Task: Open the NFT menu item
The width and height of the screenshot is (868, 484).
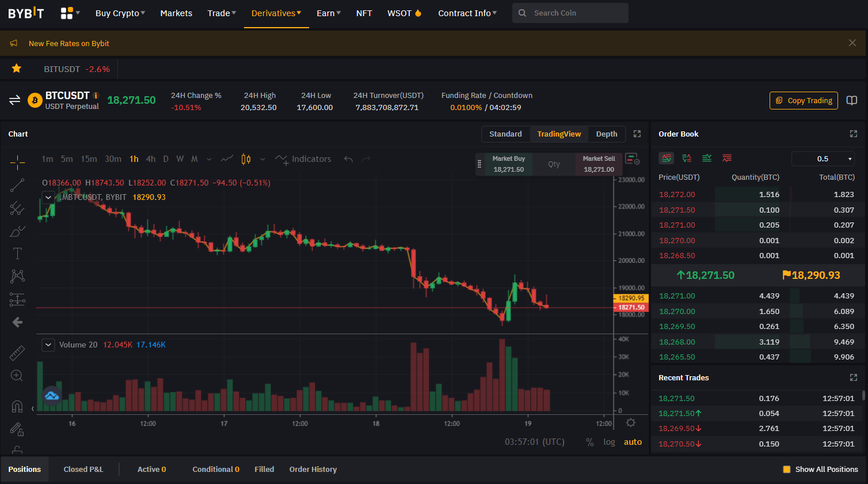Action: point(364,13)
